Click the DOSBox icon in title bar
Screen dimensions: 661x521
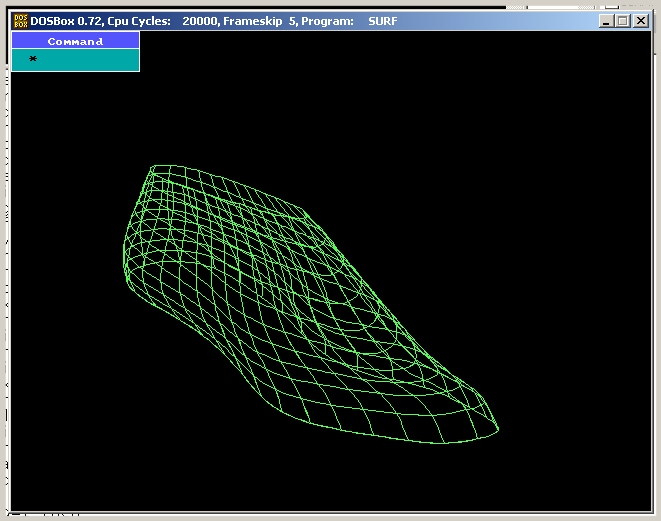coord(20,21)
